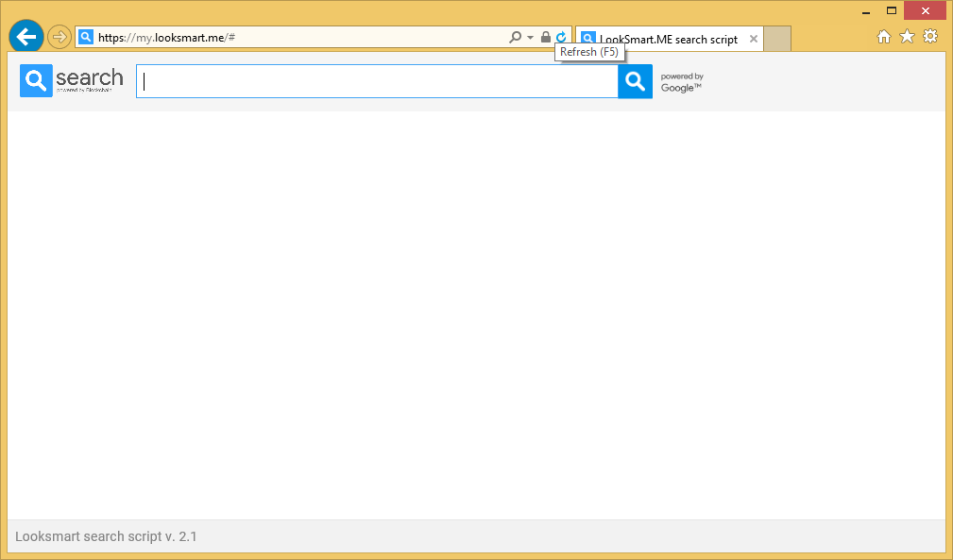The height and width of the screenshot is (560, 953).
Task: Click the Refresh icon in address bar
Action: tap(561, 37)
